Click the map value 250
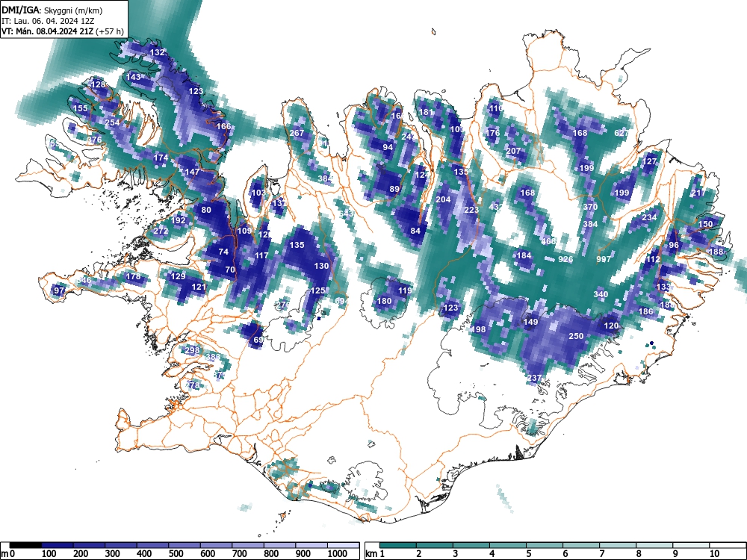The height and width of the screenshot is (560, 747). (576, 336)
